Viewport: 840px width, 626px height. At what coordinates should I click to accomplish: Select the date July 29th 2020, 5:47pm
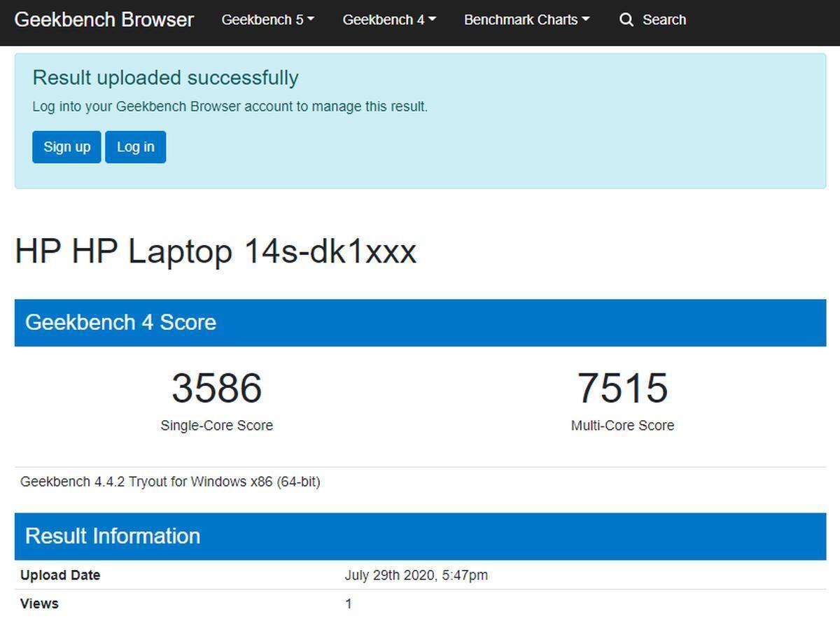click(416, 576)
